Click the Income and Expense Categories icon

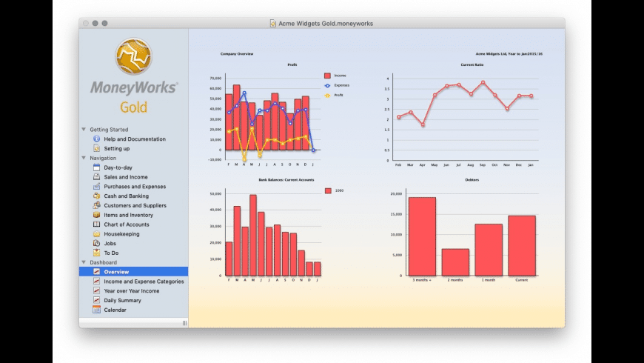(x=96, y=282)
